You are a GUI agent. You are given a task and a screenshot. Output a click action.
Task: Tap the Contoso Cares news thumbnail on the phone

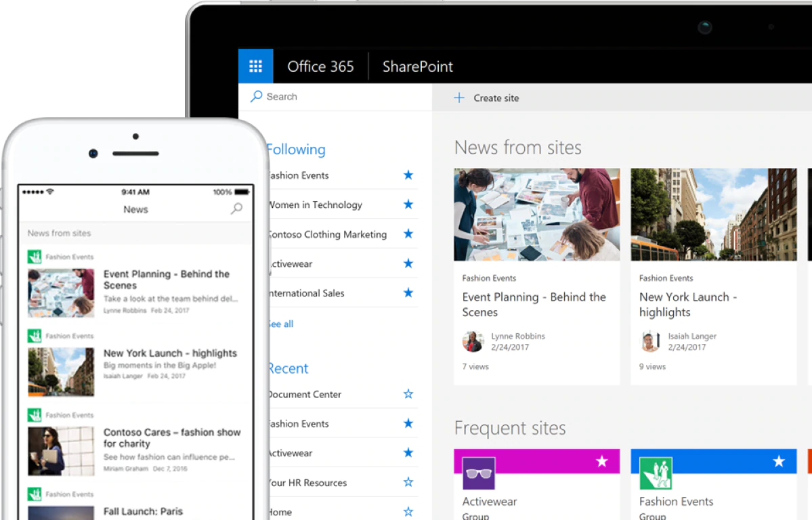pyautogui.click(x=61, y=449)
